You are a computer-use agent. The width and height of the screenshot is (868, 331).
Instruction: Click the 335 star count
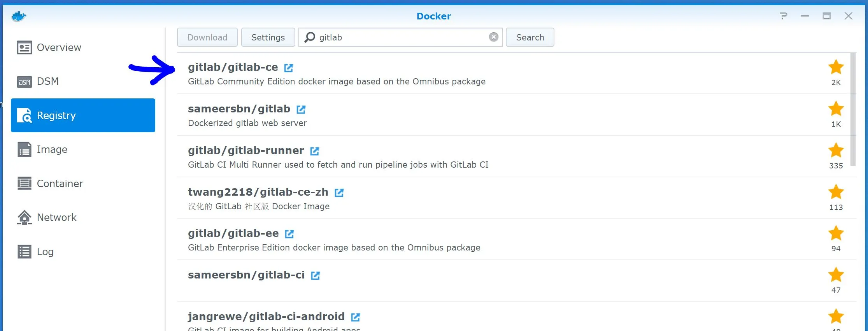(x=836, y=166)
